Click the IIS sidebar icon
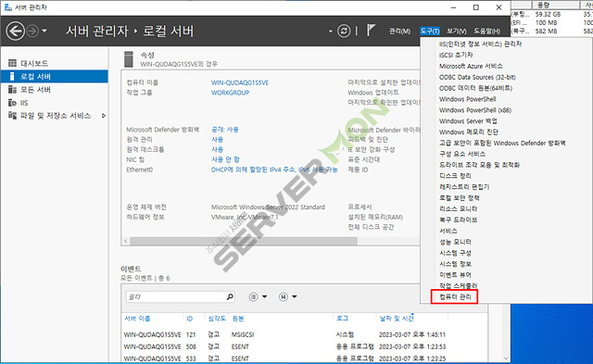593x364 pixels. coord(12,103)
